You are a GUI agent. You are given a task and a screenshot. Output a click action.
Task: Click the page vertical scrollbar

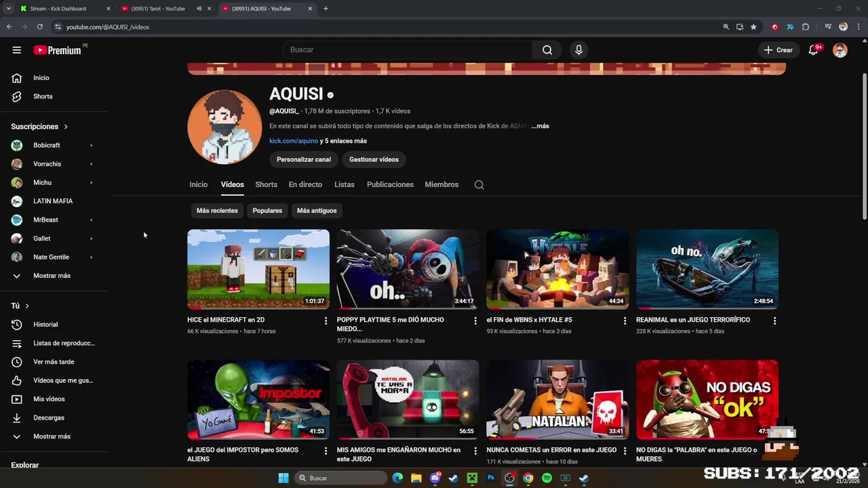click(864, 146)
